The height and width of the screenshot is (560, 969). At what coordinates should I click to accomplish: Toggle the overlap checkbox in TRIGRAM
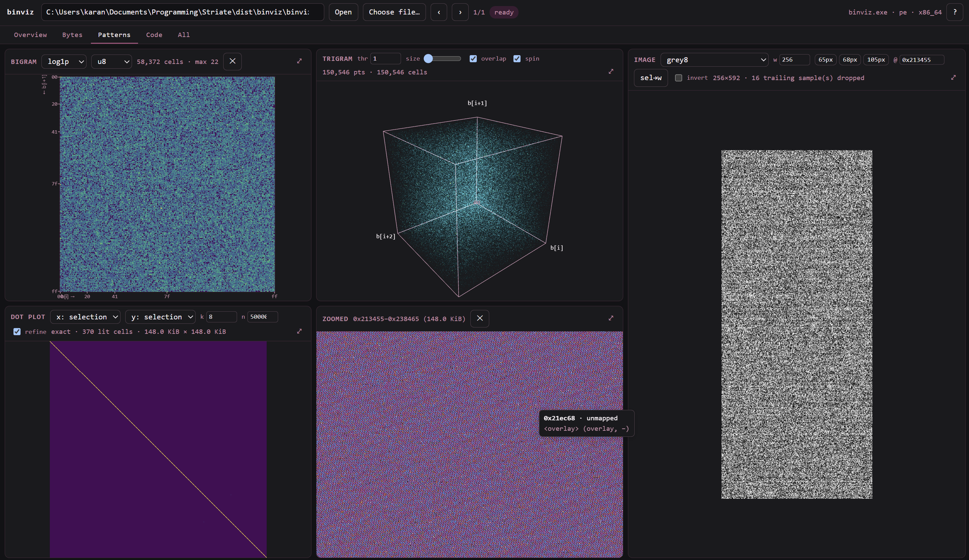point(473,59)
